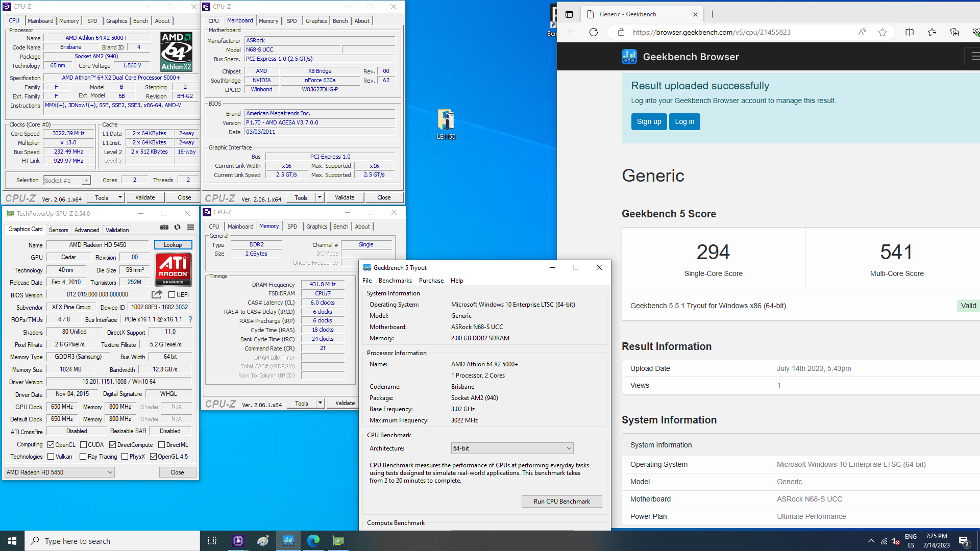Open the Validation tab in GPU-Z
Image resolution: width=980 pixels, height=551 pixels.
pyautogui.click(x=117, y=230)
